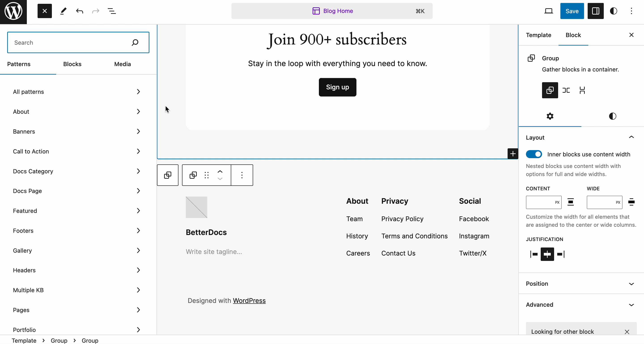Collapse the Layout panel
This screenshot has height=344, width=644.
631,137
